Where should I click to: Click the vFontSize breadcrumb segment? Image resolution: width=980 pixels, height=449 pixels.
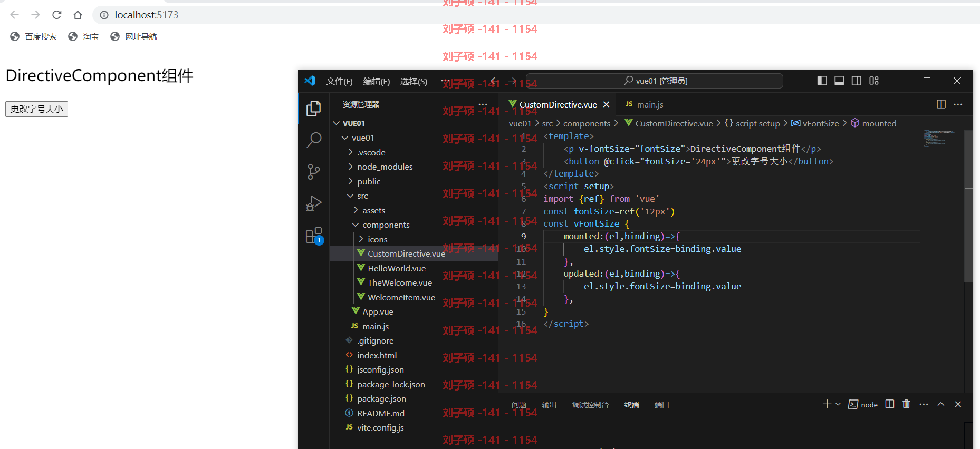point(815,123)
